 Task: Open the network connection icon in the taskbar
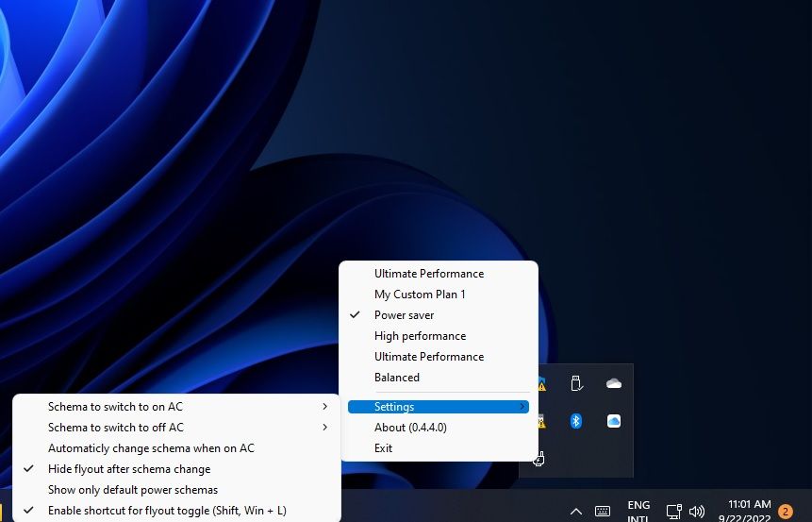673,512
